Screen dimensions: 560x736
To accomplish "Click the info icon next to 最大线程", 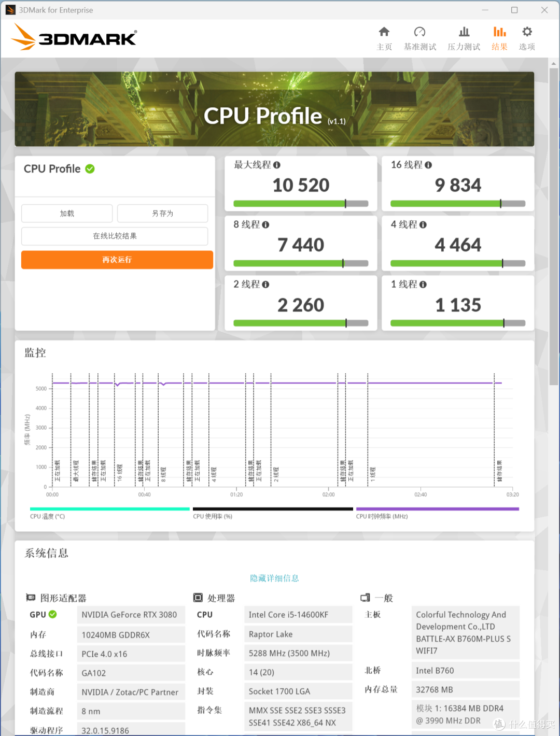I will [277, 165].
